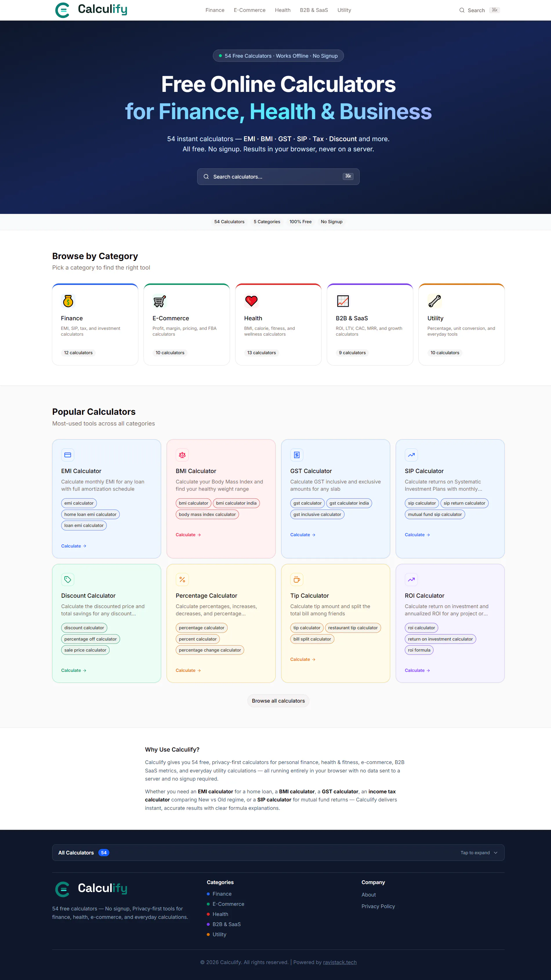The height and width of the screenshot is (980, 551).
Task: Open the Privacy Policy footer link
Action: coord(378,907)
